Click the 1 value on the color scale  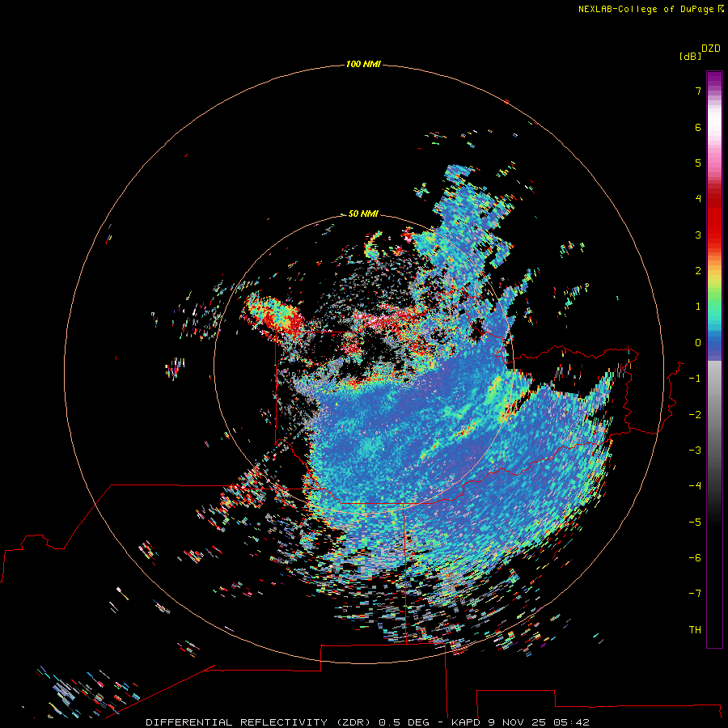[698, 307]
